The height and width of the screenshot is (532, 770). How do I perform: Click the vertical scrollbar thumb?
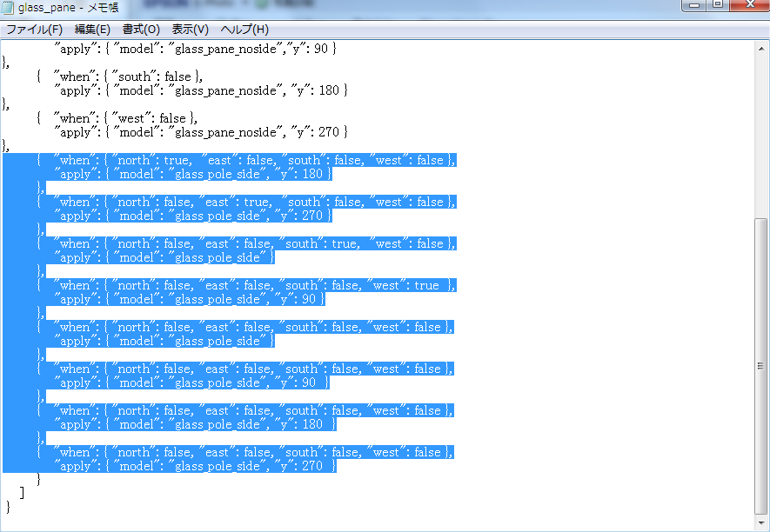[x=761, y=366]
